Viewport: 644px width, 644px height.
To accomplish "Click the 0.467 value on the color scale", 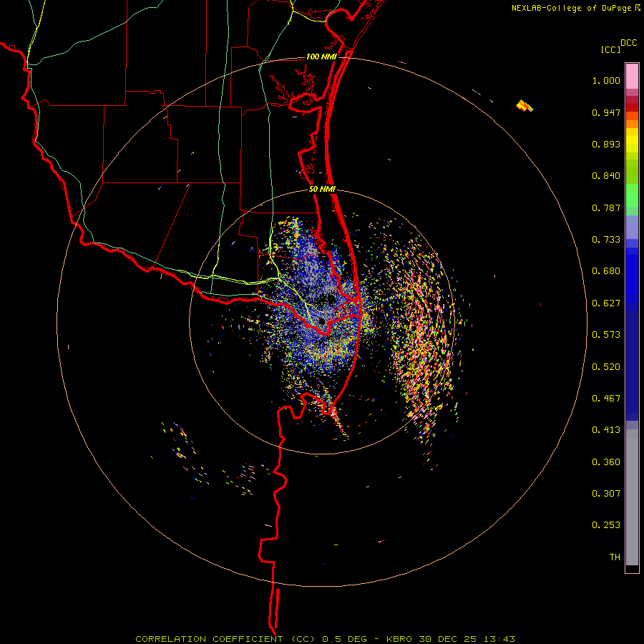I will [606, 398].
